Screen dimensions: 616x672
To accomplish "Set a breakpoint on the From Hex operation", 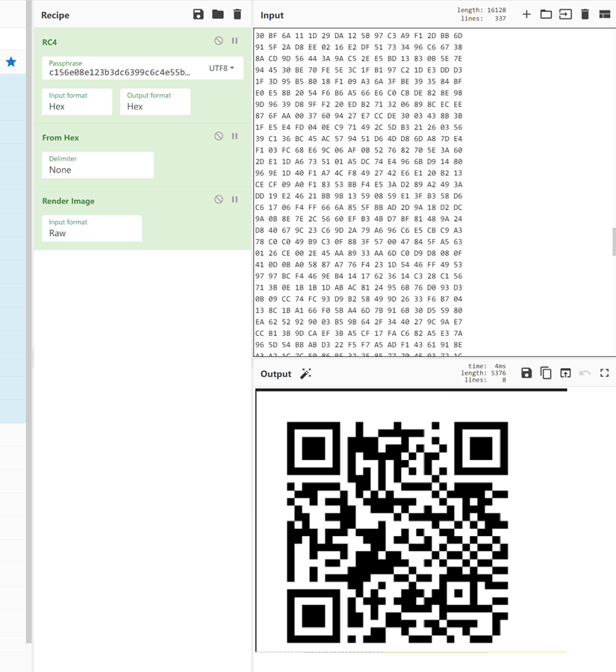I will point(235,136).
